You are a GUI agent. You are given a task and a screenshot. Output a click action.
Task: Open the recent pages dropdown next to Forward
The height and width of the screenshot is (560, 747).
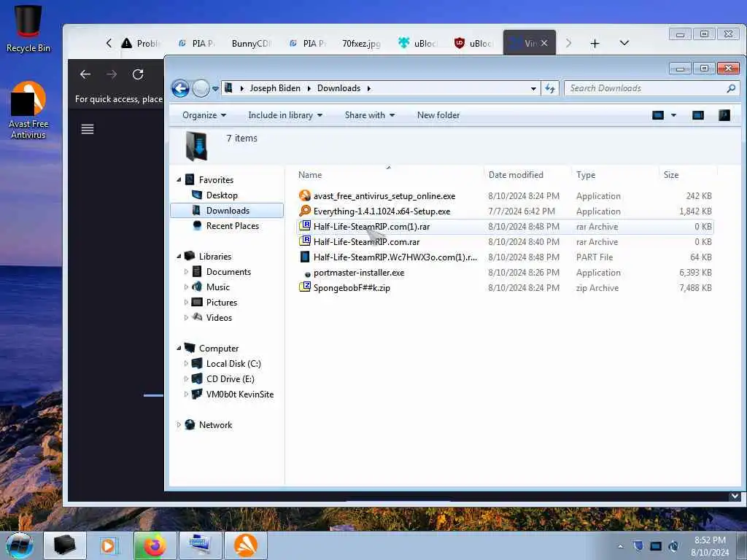[x=215, y=88]
